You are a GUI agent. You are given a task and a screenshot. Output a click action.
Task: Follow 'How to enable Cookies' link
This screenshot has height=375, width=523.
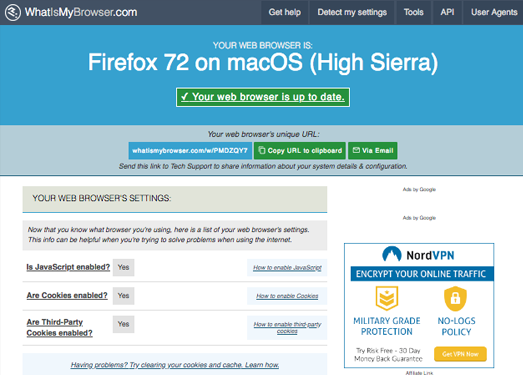[x=287, y=296]
